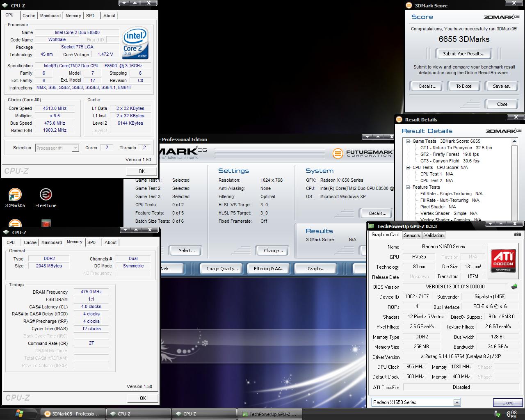Image resolution: width=525 pixels, height=420 pixels.
Task: Click the Select tests button in 3DMark05
Action: pos(187,251)
